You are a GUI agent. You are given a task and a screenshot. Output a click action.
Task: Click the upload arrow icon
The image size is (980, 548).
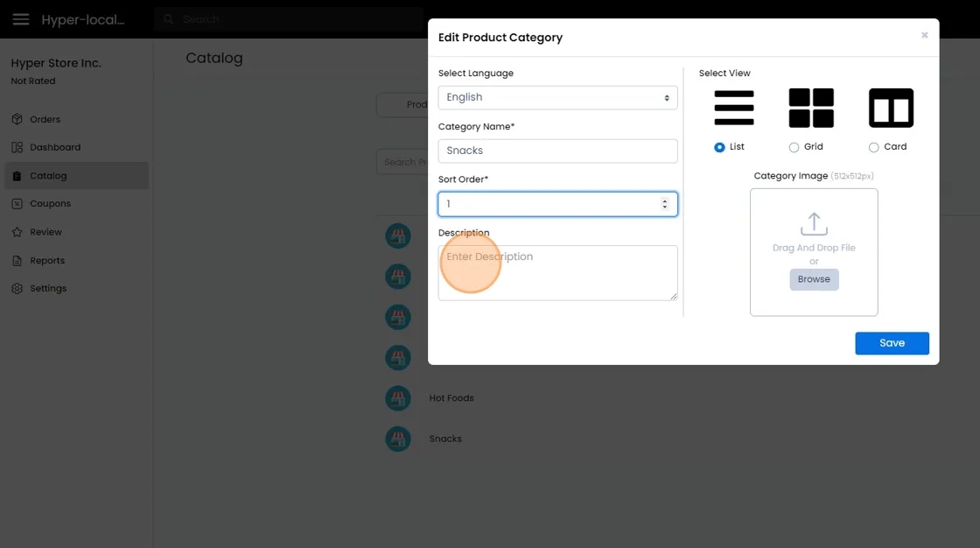coord(814,223)
